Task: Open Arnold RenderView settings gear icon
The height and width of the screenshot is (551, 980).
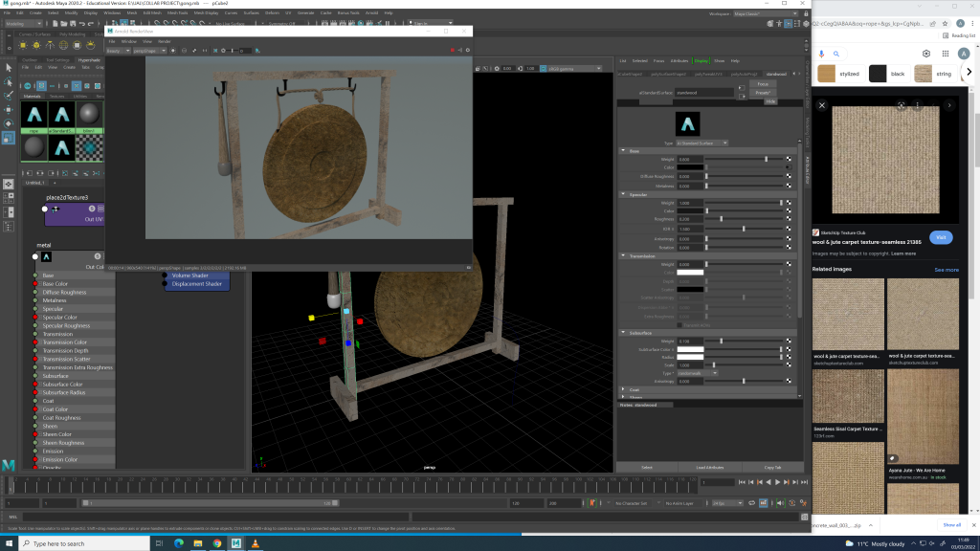Action: coord(467,50)
